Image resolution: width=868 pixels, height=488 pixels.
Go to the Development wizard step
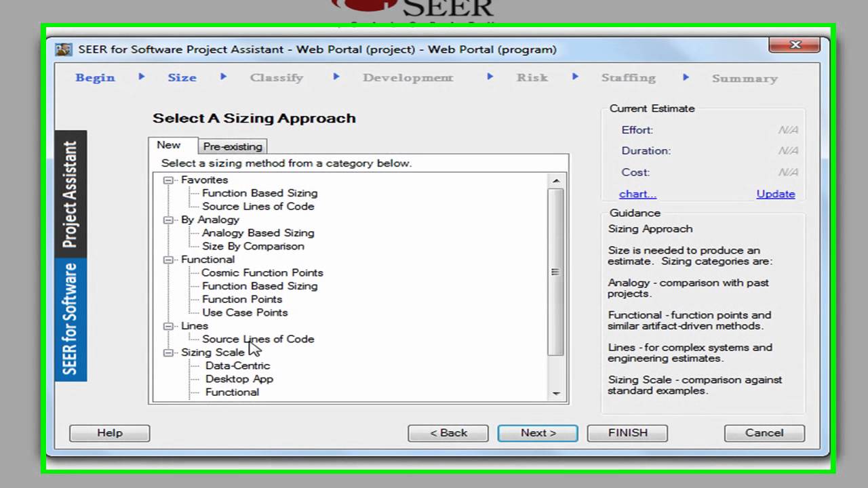408,77
